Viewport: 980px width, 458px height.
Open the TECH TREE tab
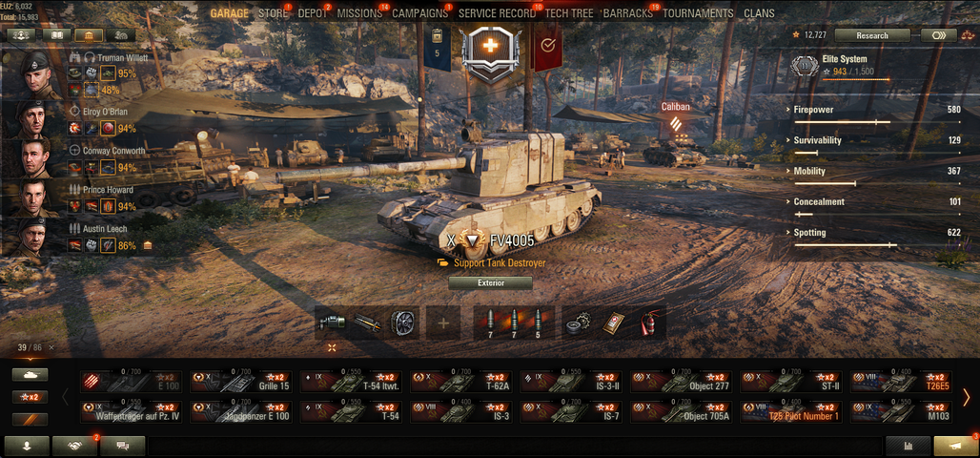(569, 13)
